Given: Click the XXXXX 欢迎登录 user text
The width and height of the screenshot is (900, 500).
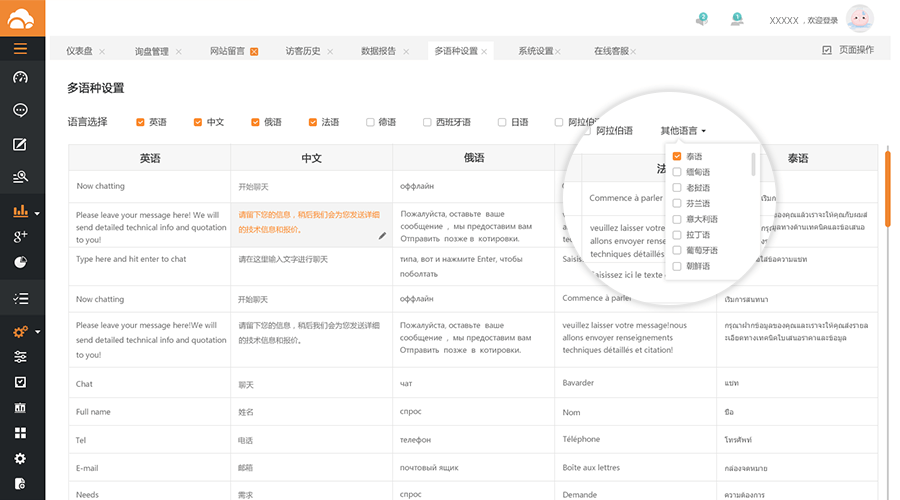Looking at the screenshot, I should tap(804, 21).
